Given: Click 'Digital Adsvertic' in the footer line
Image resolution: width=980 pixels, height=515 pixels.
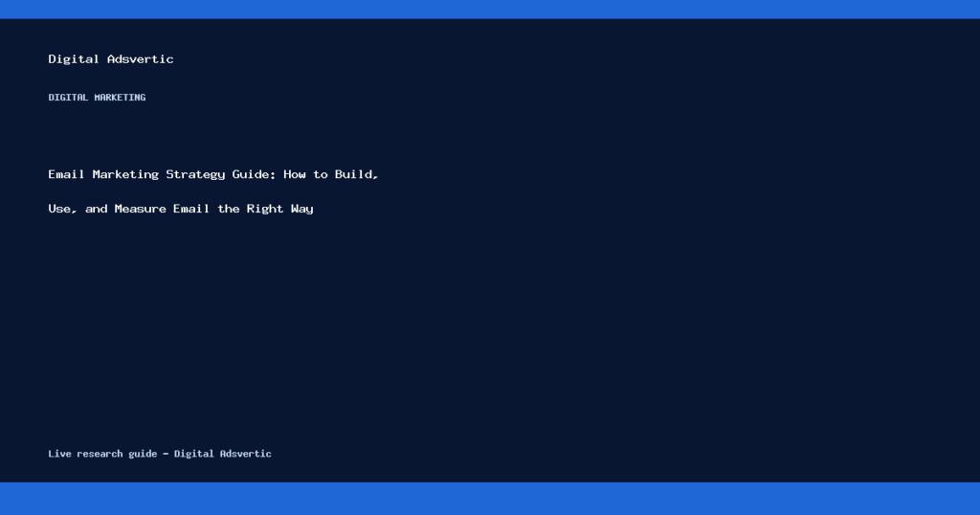Looking at the screenshot, I should [x=222, y=454].
